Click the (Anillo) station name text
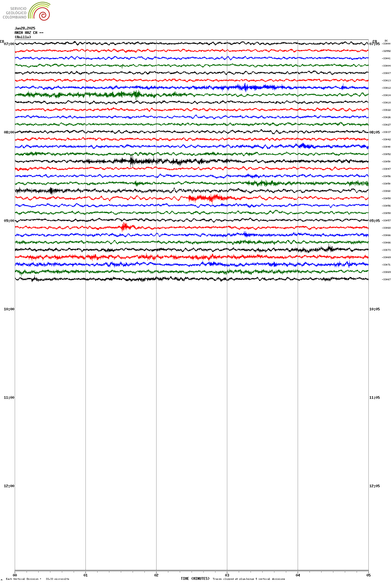Viewport: 392px width, 583px height. click(x=23, y=37)
